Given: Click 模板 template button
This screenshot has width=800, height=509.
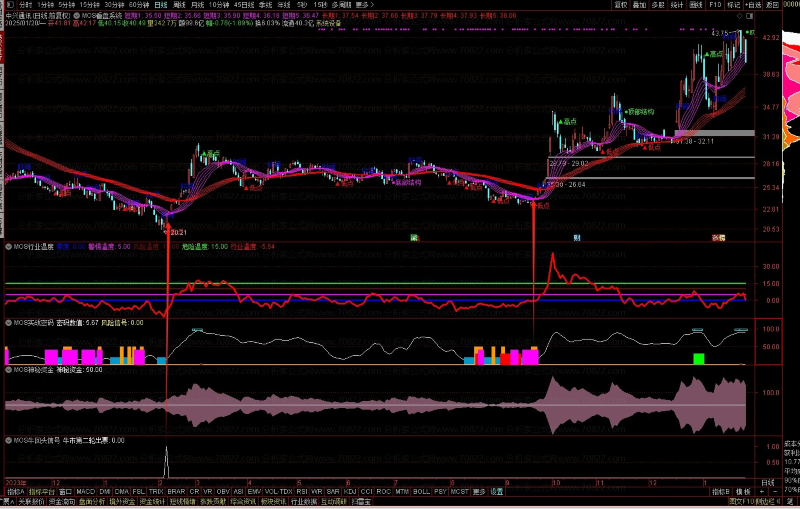Looking at the screenshot, I should (743, 492).
